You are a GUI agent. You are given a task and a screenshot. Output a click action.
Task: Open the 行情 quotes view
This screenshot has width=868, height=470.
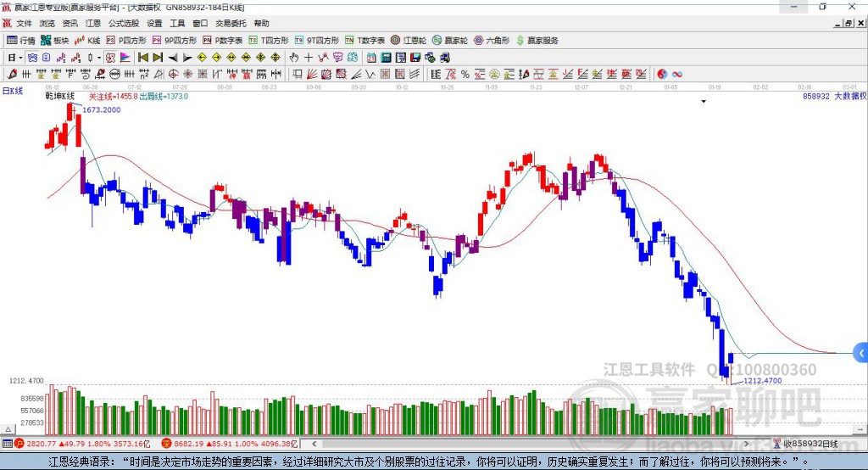click(21, 41)
